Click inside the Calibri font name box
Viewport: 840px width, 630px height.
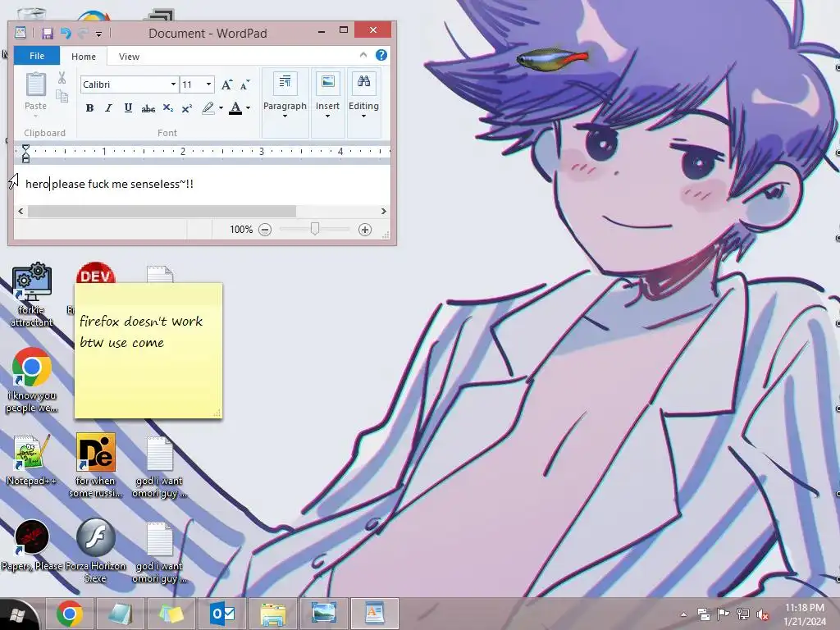click(125, 84)
